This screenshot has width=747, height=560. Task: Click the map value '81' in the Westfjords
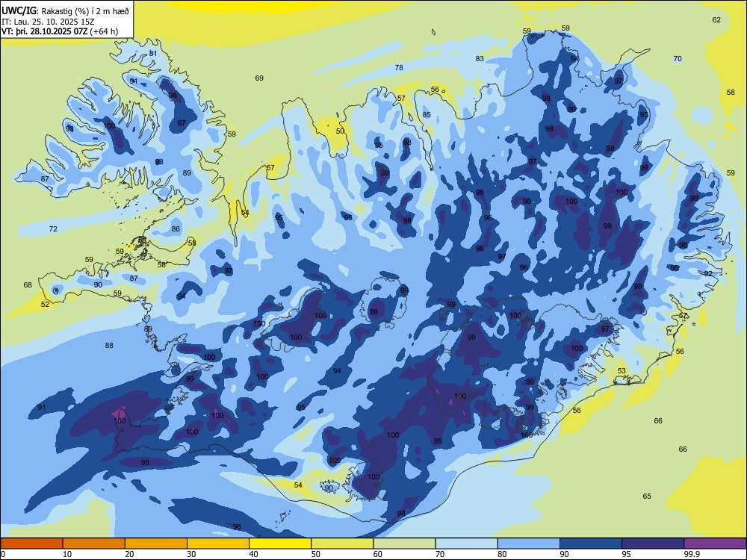[x=153, y=53]
